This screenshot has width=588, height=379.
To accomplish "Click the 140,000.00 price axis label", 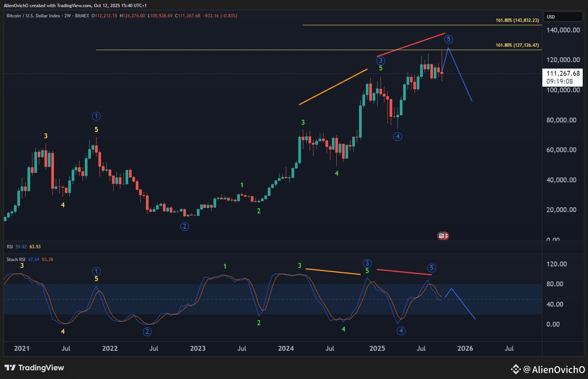I will click(x=563, y=30).
